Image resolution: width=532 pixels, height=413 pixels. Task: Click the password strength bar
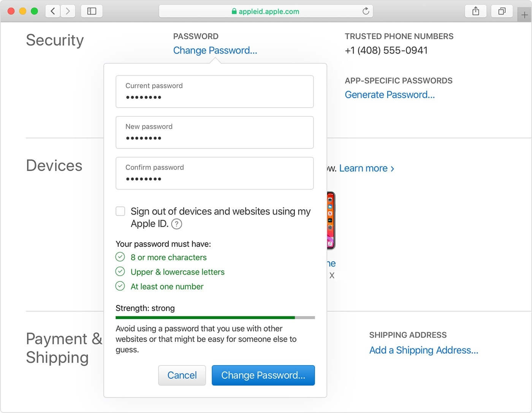coord(215,318)
